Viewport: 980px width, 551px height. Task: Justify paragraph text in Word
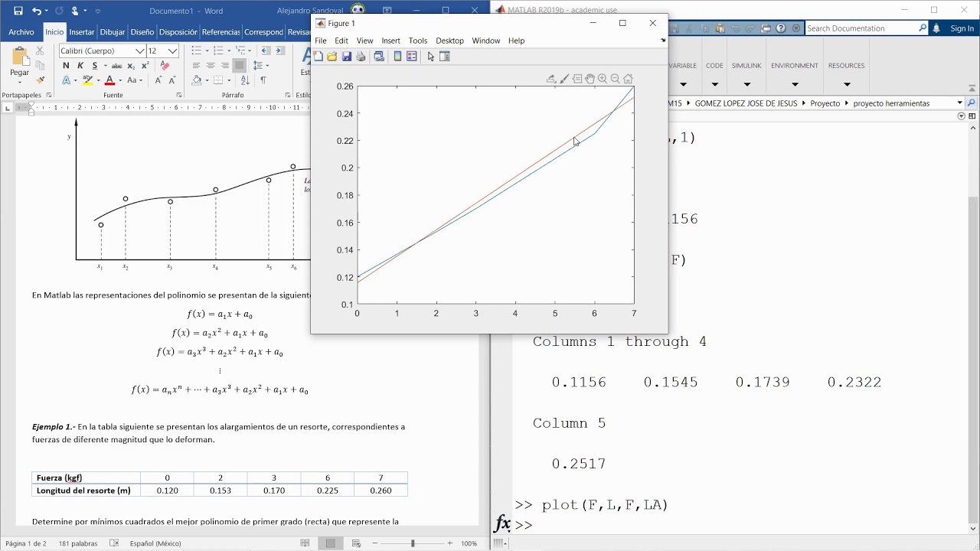point(240,66)
